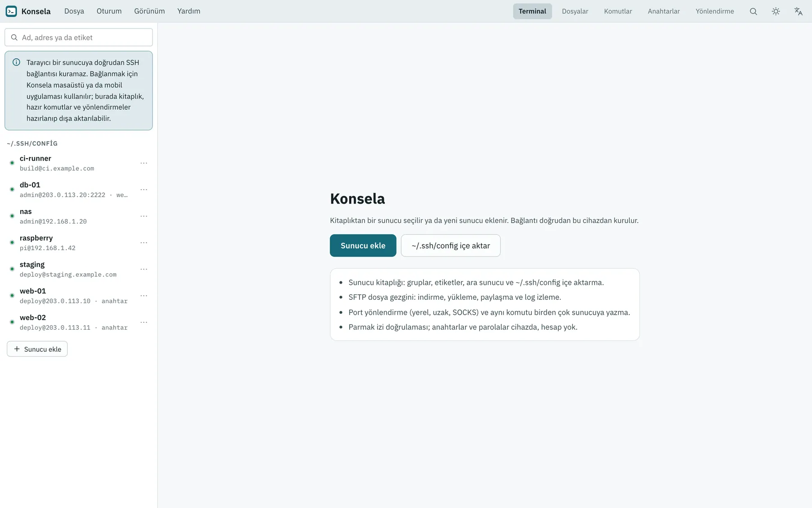Open the Oturum menu

click(x=109, y=11)
